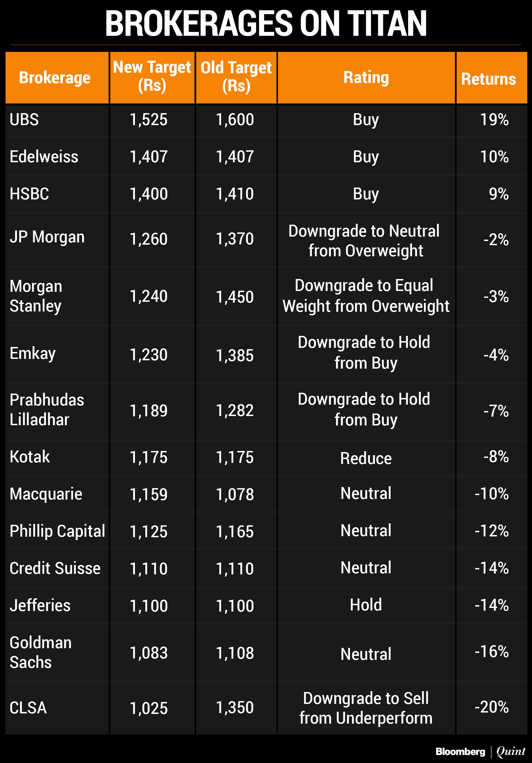Image resolution: width=532 pixels, height=763 pixels.
Task: Click Kotak's Reduce rating
Action: click(366, 458)
